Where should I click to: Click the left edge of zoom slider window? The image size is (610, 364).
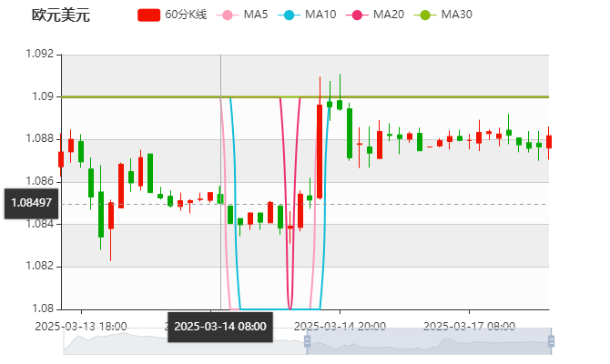click(x=304, y=343)
